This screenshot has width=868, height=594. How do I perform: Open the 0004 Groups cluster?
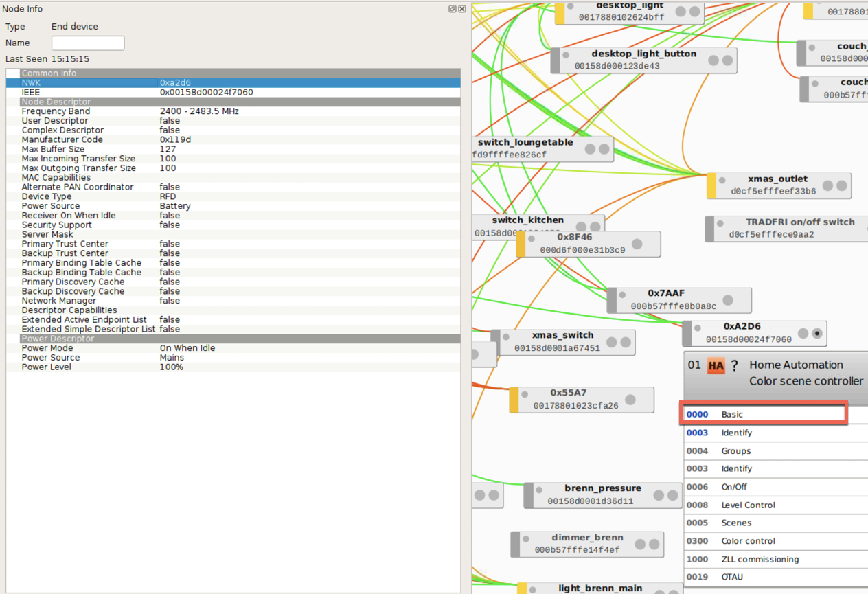(776, 450)
